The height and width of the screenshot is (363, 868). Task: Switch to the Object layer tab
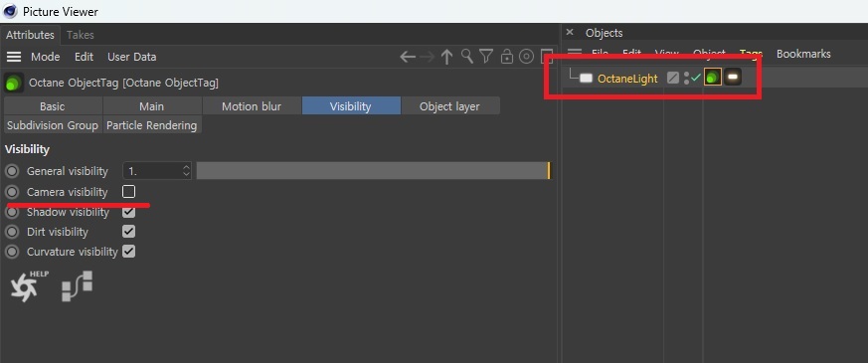click(449, 106)
